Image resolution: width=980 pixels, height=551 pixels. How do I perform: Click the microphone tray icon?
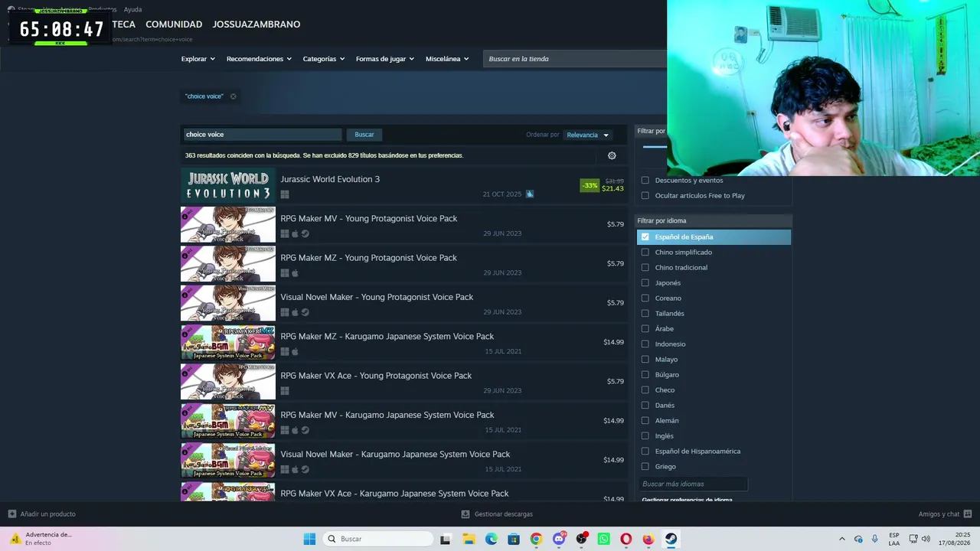pyautogui.click(x=875, y=539)
